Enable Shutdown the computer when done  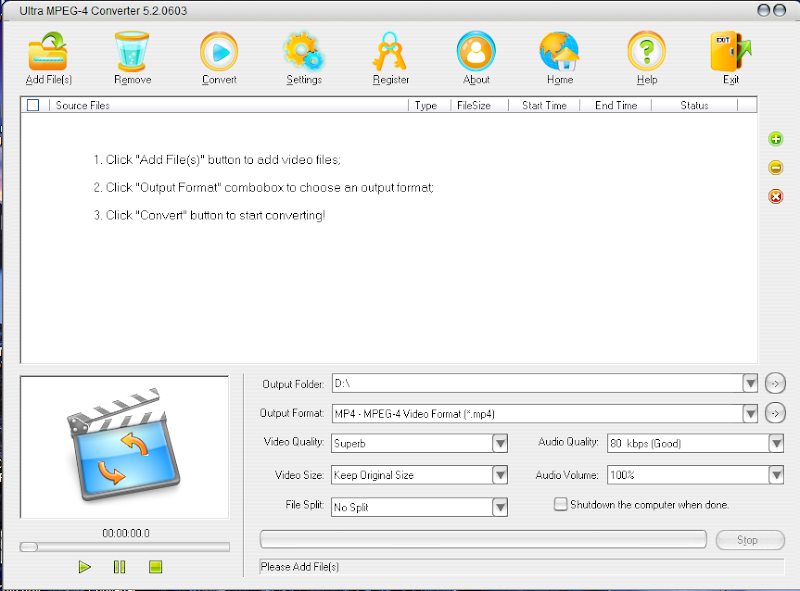coord(560,504)
